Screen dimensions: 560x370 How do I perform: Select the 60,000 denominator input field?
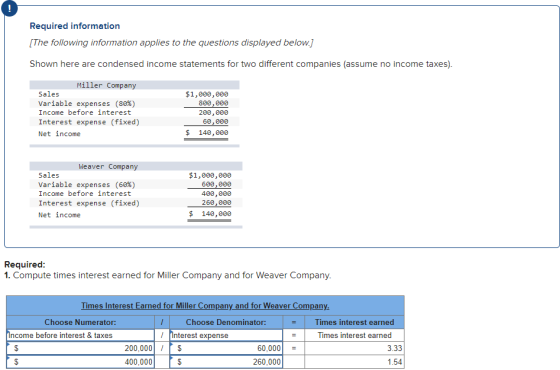(226, 348)
